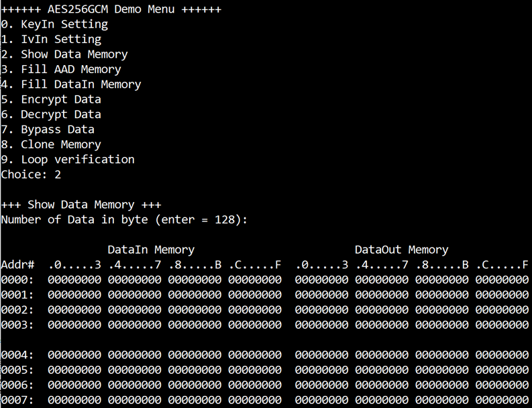The image size is (532, 408).
Task: Click the DataIn Memory column heading
Action: (x=151, y=250)
